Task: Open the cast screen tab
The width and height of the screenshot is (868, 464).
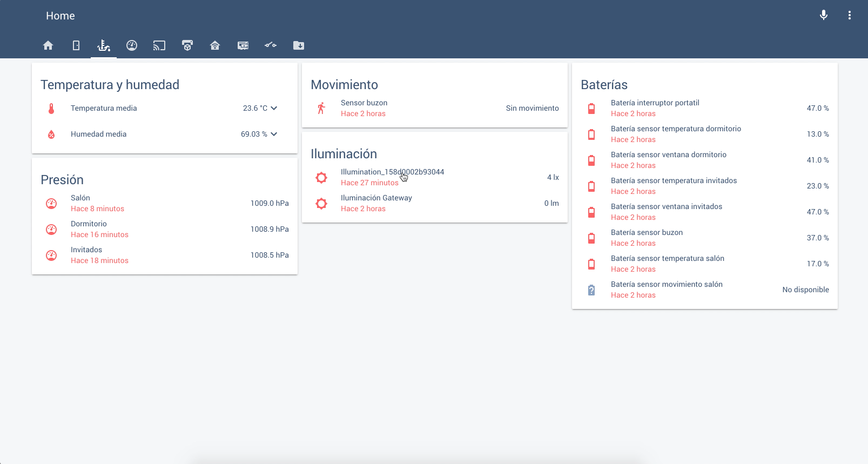Action: coord(159,45)
